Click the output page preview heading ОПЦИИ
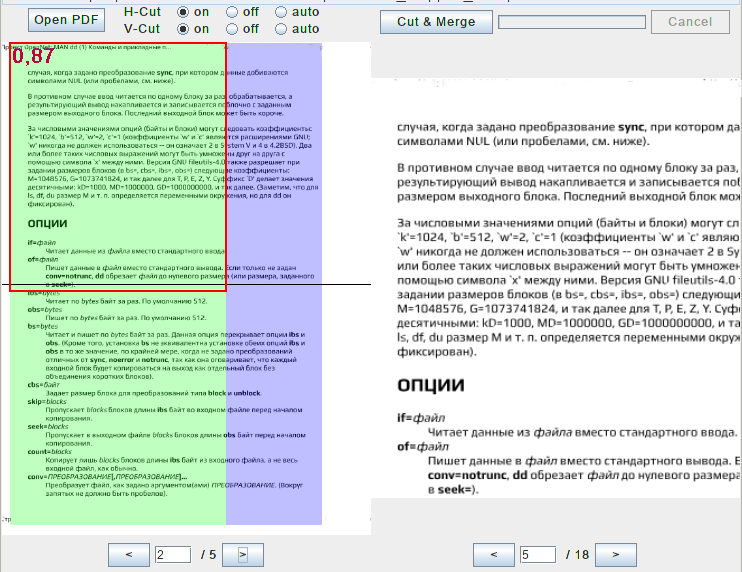 click(x=431, y=385)
